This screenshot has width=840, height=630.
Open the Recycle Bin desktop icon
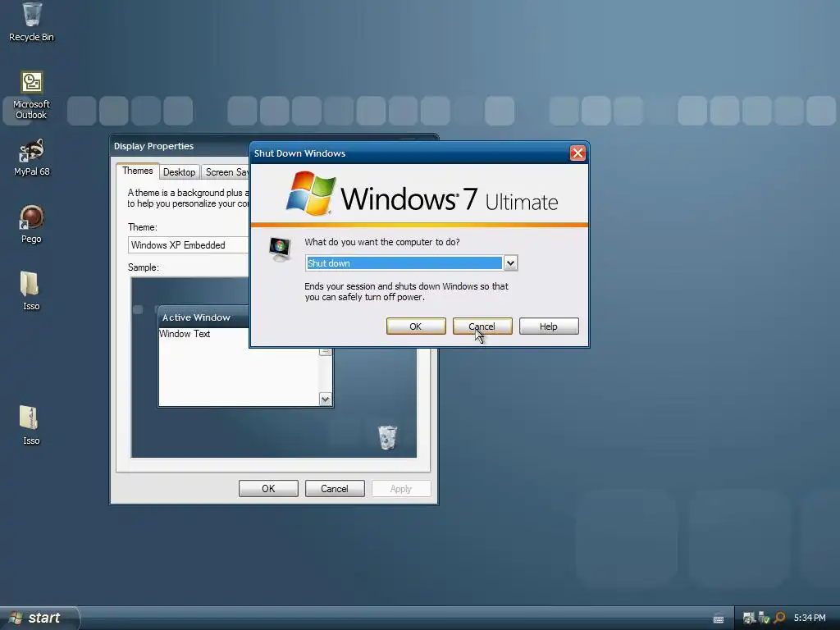click(32, 21)
